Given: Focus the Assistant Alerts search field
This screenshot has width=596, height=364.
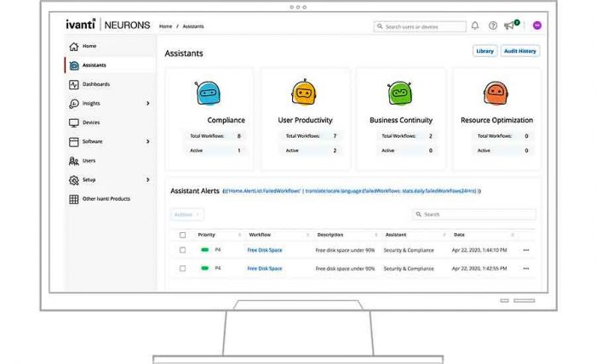Looking at the screenshot, I should pos(474,214).
